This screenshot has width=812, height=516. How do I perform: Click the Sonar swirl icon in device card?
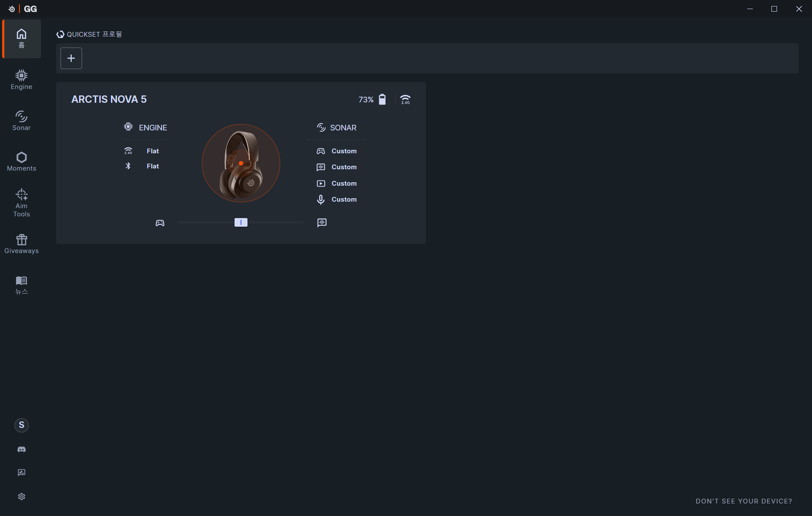point(321,127)
